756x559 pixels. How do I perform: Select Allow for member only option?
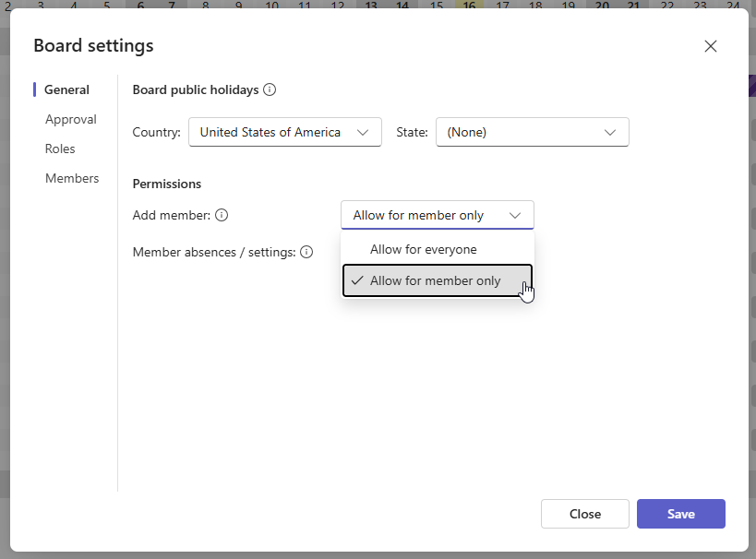coord(436,280)
